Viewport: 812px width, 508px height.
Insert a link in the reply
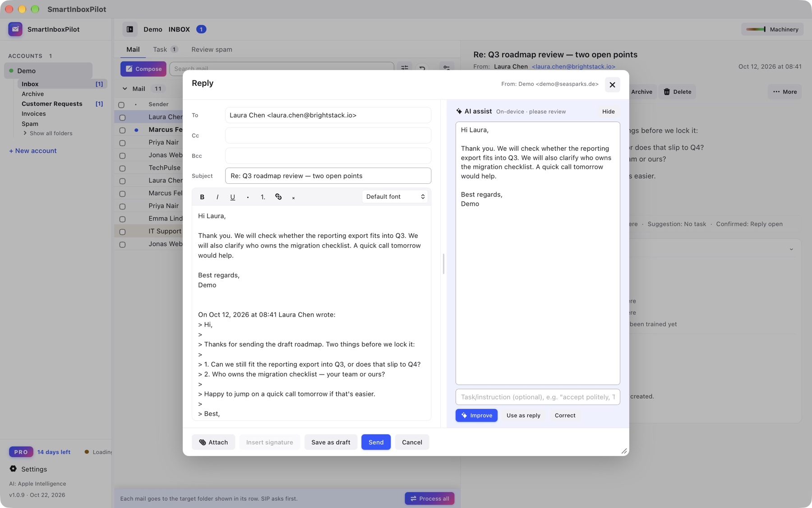[278, 197]
